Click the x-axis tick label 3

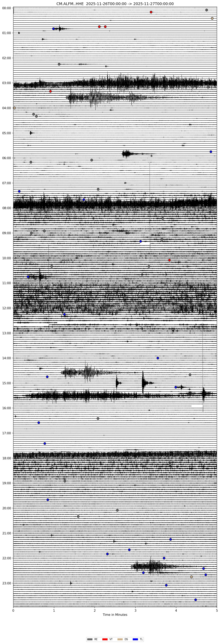pyautogui.click(x=135, y=610)
